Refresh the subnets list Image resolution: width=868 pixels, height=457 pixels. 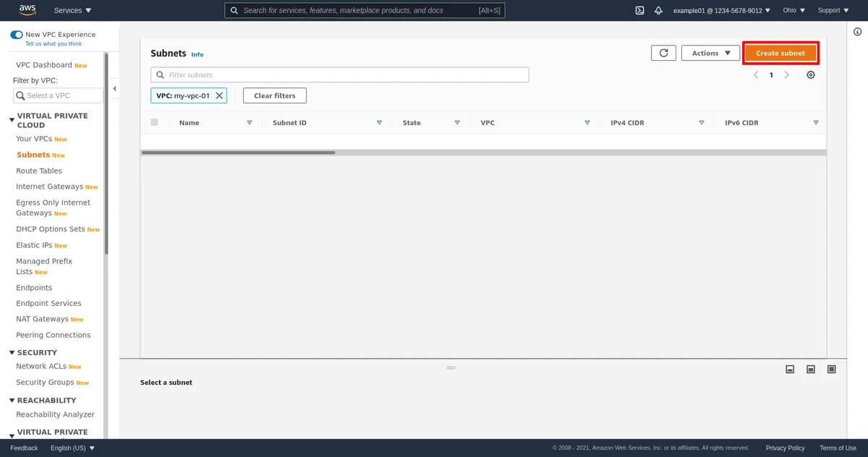click(663, 53)
